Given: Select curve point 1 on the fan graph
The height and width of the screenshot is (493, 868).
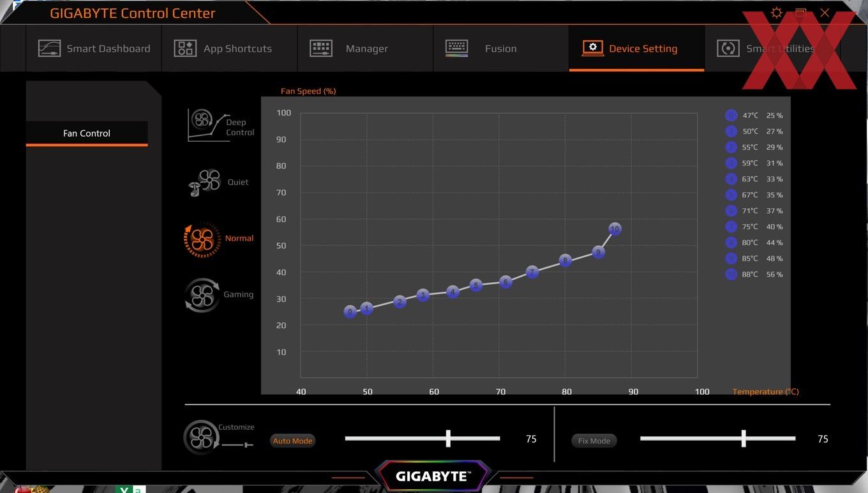Looking at the screenshot, I should [x=366, y=308].
